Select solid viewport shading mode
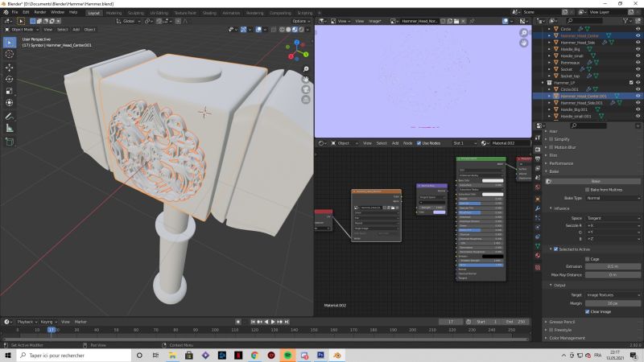644x362 pixels. tap(288, 30)
